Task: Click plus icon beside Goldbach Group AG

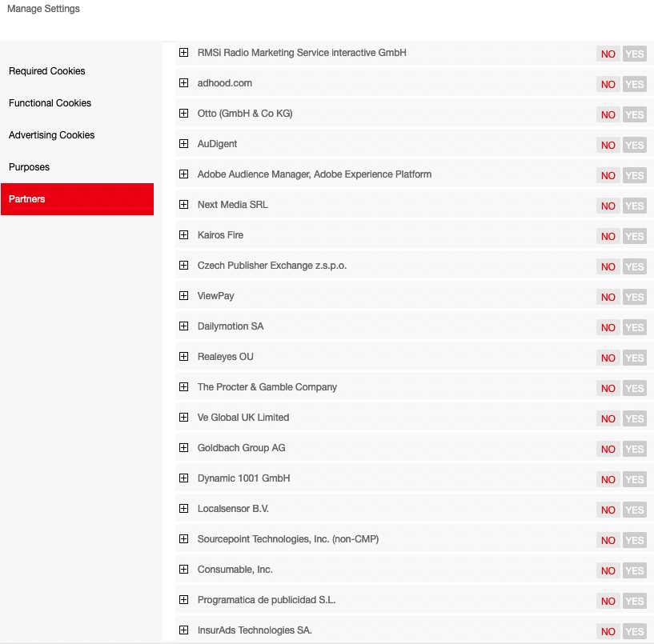Action: [x=183, y=448]
